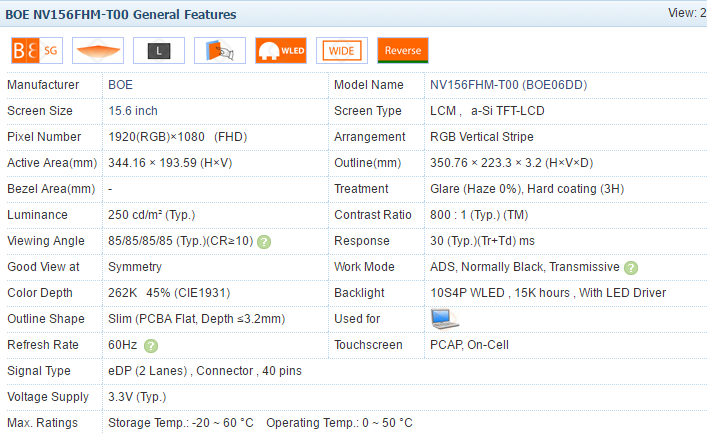Open the Viewing Angle help question mark
Image resolution: width=707 pixels, height=433 pixels.
[264, 242]
